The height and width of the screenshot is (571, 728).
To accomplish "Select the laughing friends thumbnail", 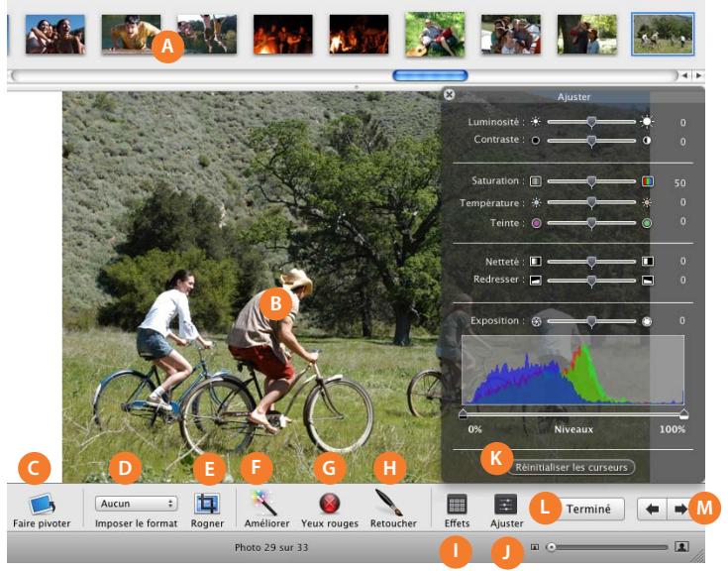I will (55, 34).
